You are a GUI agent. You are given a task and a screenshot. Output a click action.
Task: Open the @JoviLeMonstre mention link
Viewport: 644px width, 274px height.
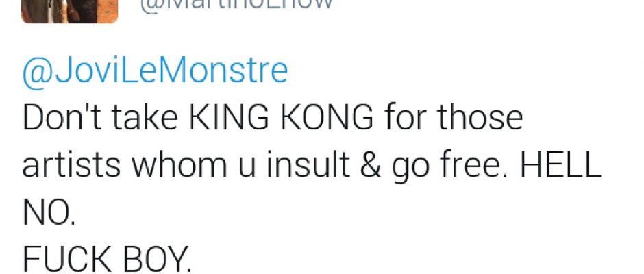point(155,71)
